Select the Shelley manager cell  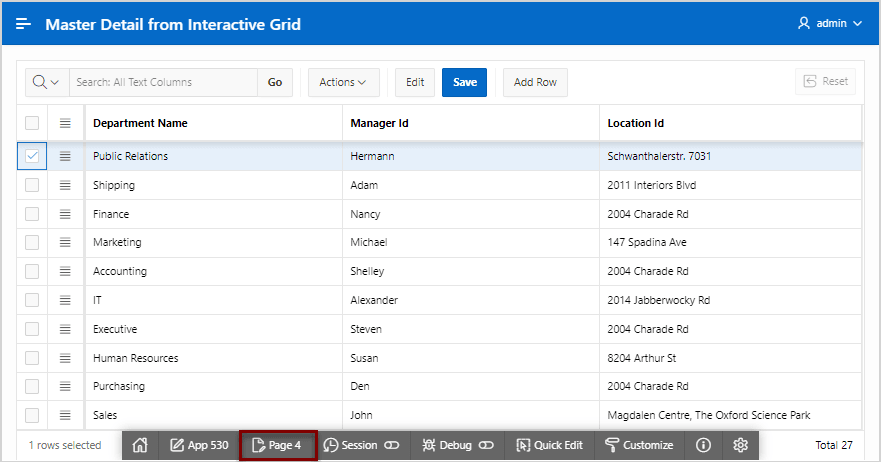click(x=471, y=271)
